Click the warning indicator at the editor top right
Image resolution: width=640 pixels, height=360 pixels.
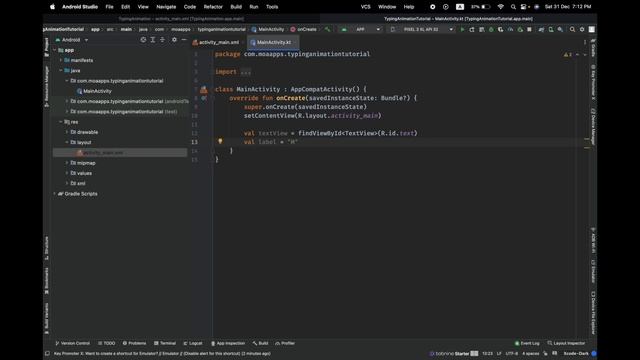coord(567,54)
